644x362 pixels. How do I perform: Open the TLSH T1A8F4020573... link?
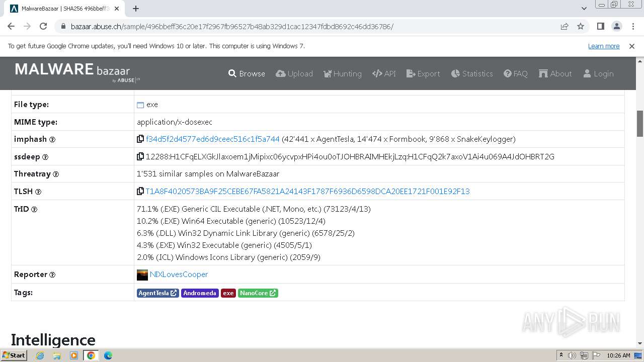tap(307, 191)
